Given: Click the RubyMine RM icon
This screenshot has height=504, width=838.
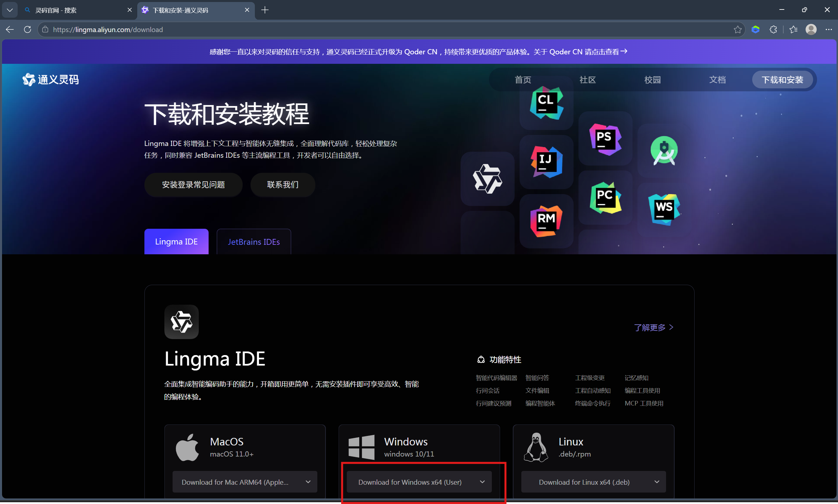Looking at the screenshot, I should coord(547,221).
